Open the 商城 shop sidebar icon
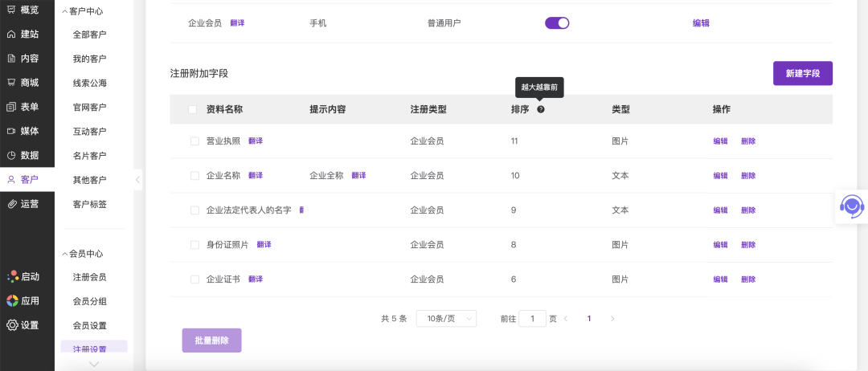Viewport: 868px width, 371px height. [11, 82]
